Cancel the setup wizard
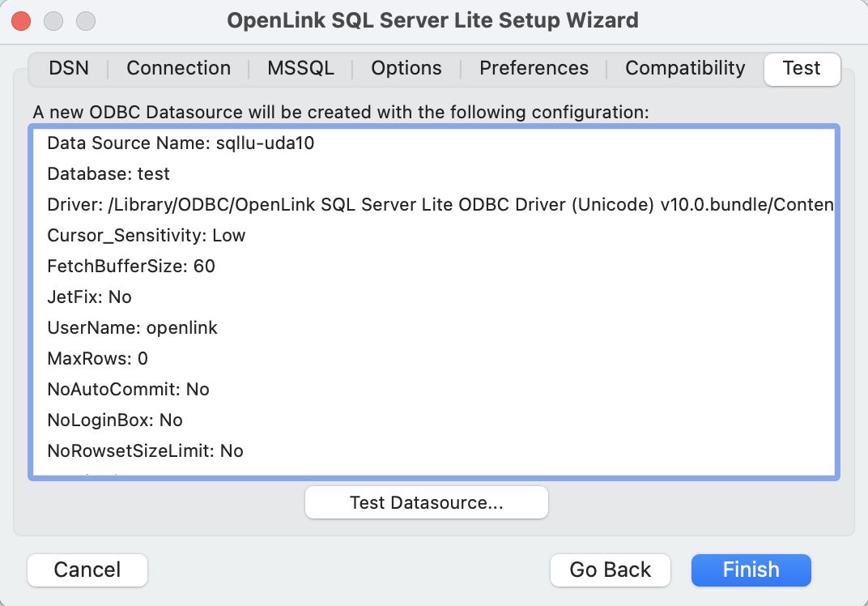The image size is (868, 606). click(87, 570)
